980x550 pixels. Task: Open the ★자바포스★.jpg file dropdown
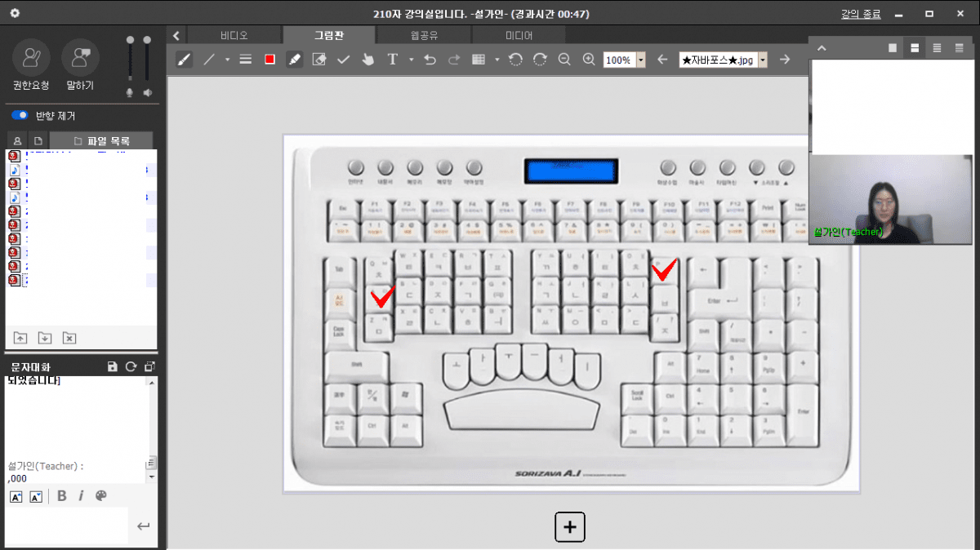tap(763, 60)
